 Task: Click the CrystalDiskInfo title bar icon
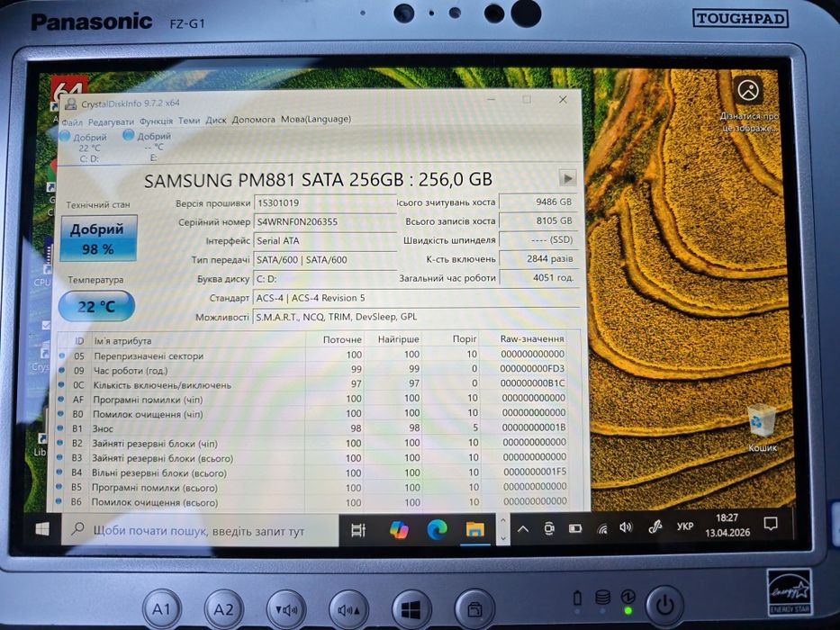pyautogui.click(x=70, y=104)
